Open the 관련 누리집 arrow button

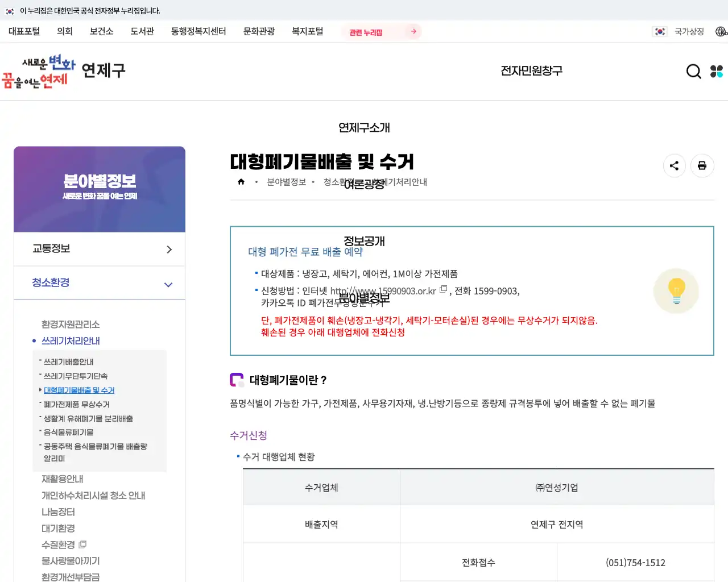[413, 31]
